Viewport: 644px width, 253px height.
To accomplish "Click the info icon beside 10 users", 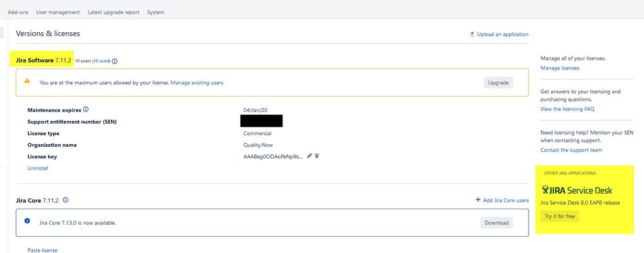I will (115, 61).
